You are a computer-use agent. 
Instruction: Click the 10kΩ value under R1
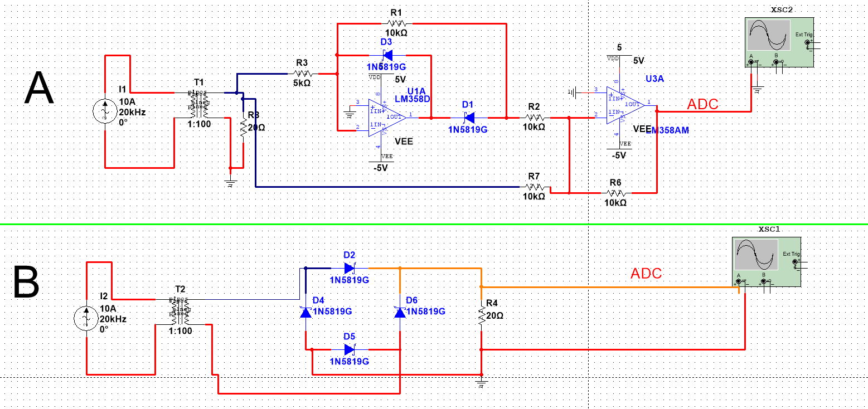[x=396, y=33]
